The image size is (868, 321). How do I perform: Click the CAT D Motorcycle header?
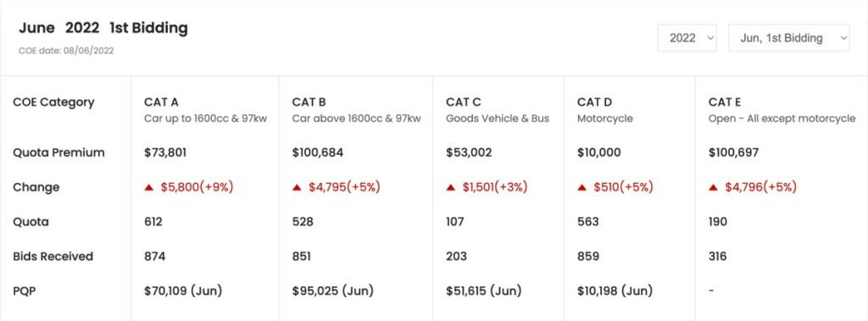pos(605,109)
